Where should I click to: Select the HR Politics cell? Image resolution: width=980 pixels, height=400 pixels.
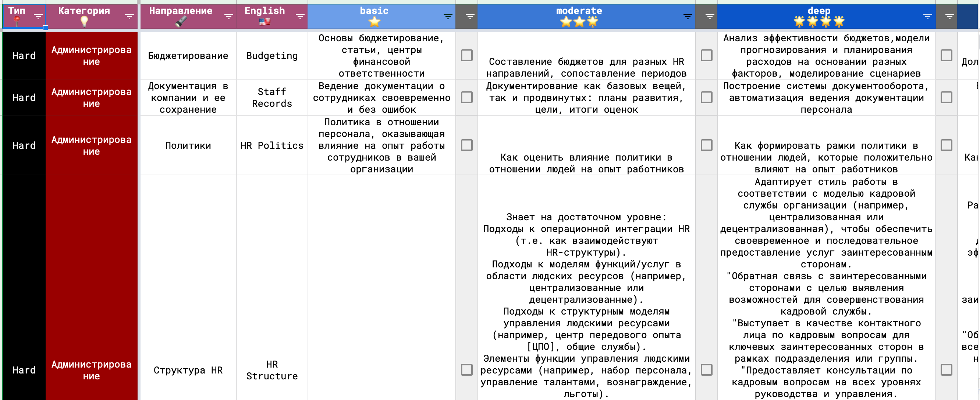tap(272, 145)
